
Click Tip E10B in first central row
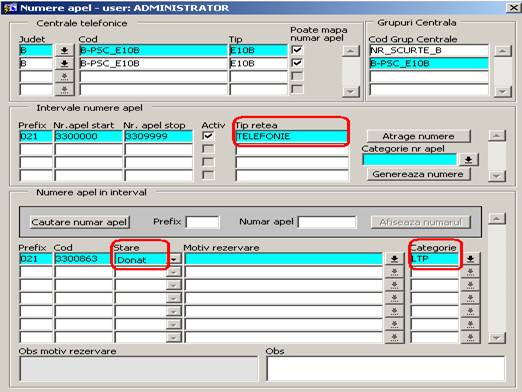pos(258,51)
